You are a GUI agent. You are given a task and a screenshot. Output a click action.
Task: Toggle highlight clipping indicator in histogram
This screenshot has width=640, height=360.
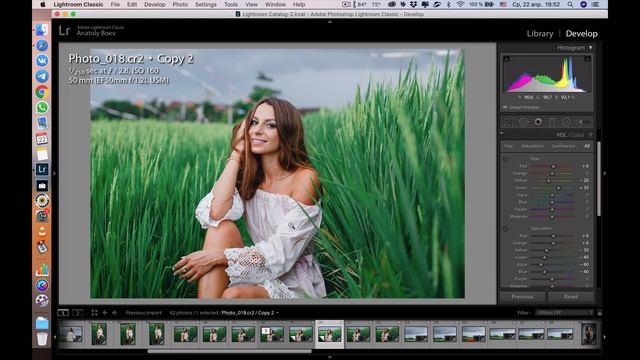pyautogui.click(x=587, y=59)
